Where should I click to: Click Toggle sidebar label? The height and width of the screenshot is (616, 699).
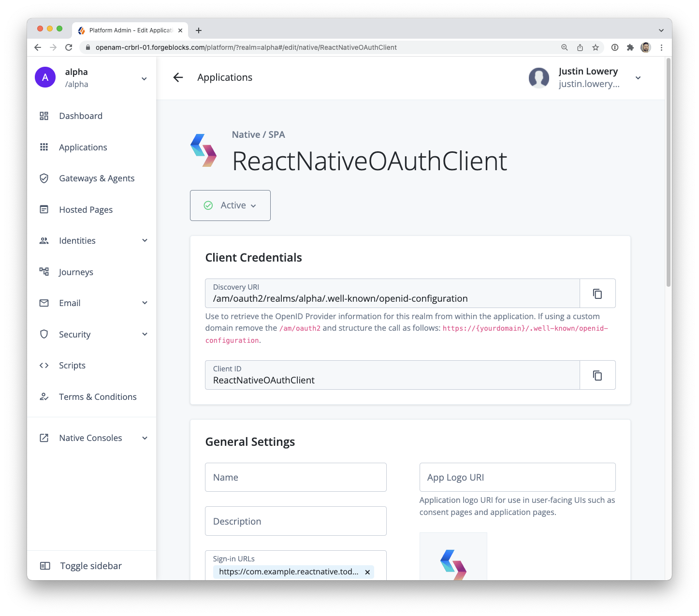point(91,566)
